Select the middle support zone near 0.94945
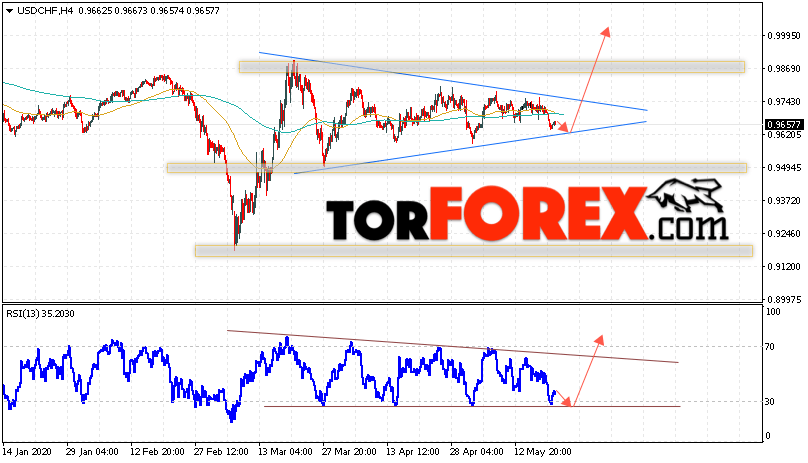 tap(457, 168)
